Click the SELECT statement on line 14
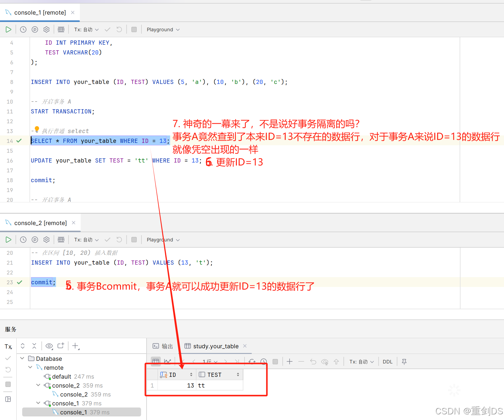The image size is (504, 420). click(100, 141)
